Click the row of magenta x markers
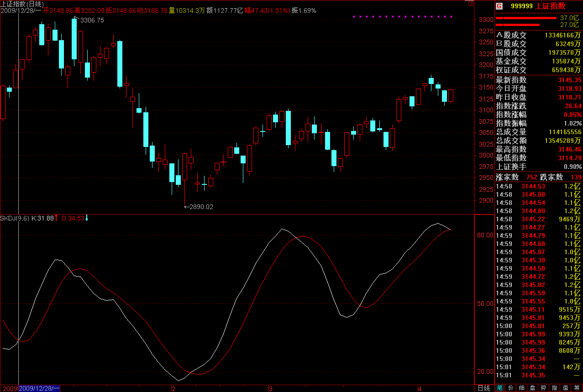The height and width of the screenshot is (392, 583). tap(402, 17)
